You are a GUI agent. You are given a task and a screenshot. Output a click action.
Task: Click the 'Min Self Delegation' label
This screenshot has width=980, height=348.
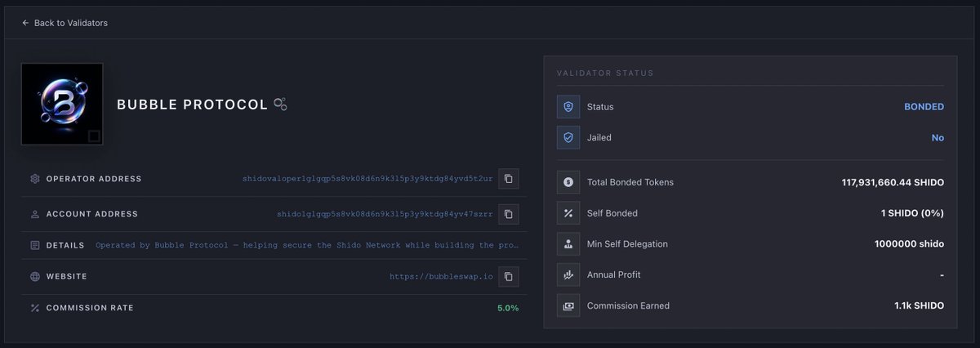[x=627, y=244]
